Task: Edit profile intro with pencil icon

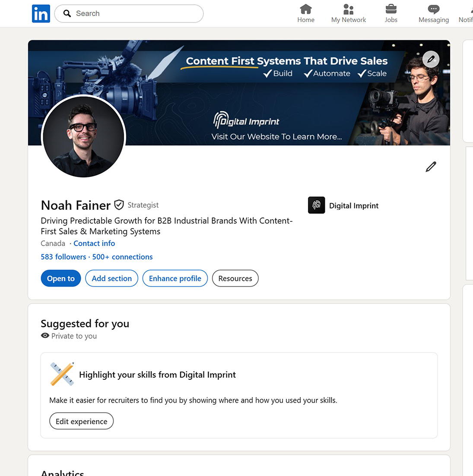Action: pos(431,167)
